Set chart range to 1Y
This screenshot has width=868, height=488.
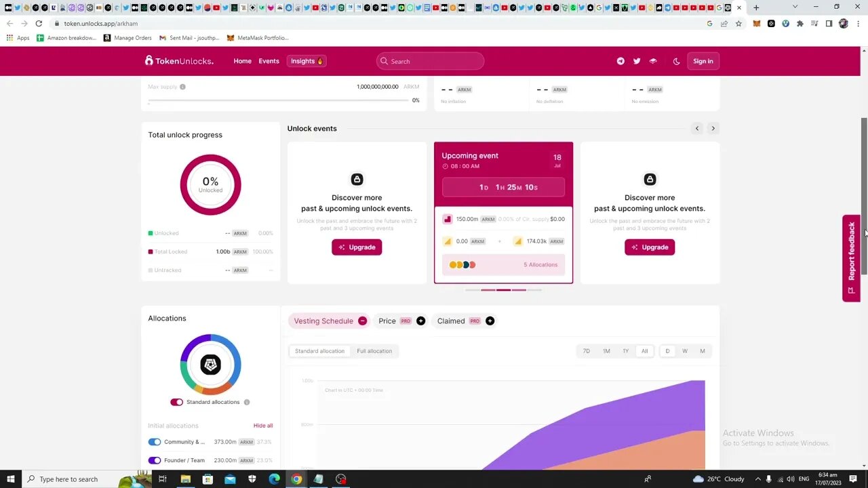coord(625,351)
